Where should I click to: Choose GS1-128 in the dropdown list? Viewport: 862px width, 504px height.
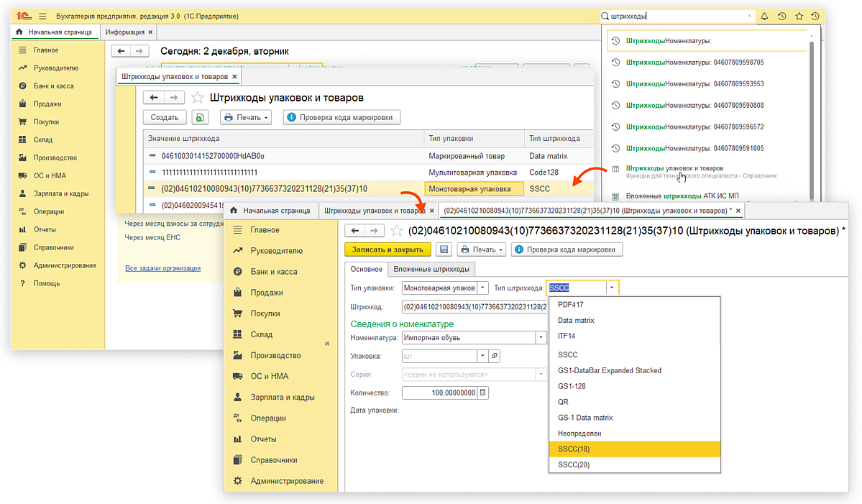pyautogui.click(x=572, y=386)
